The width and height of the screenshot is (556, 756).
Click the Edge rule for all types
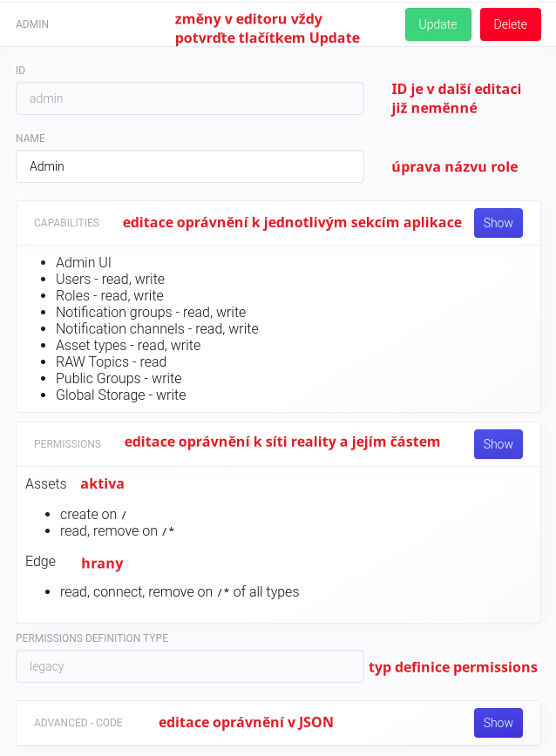pyautogui.click(x=180, y=592)
